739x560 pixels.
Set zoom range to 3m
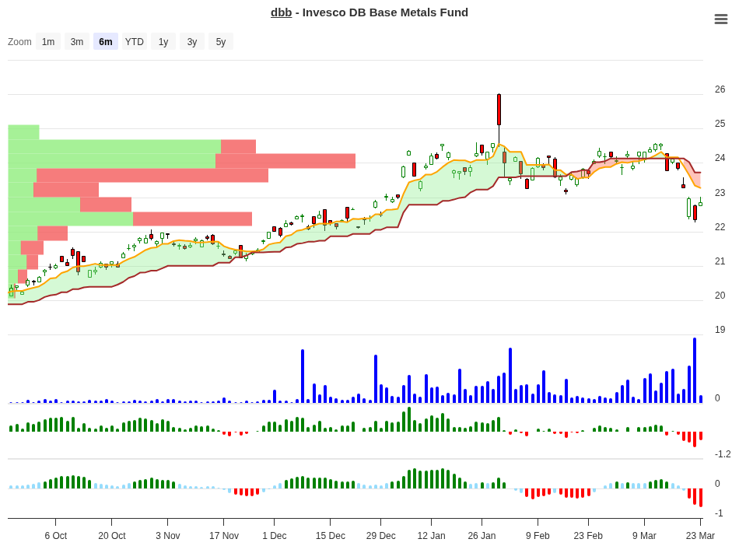click(x=77, y=41)
